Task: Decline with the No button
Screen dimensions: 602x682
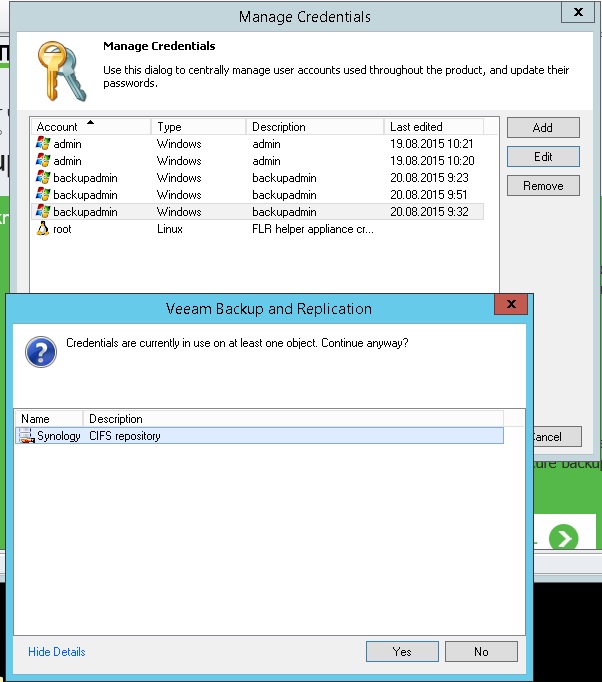Action: (x=481, y=652)
